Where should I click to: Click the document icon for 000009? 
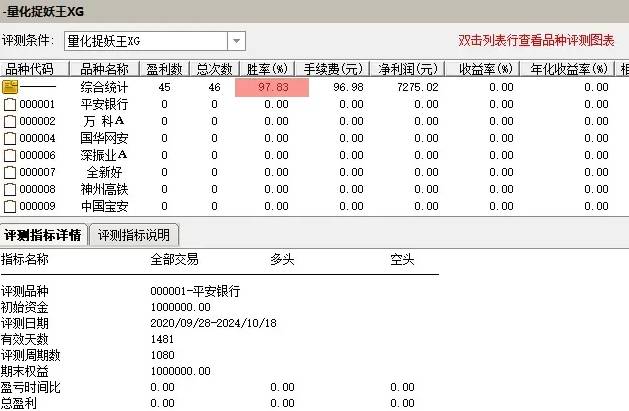point(10,207)
